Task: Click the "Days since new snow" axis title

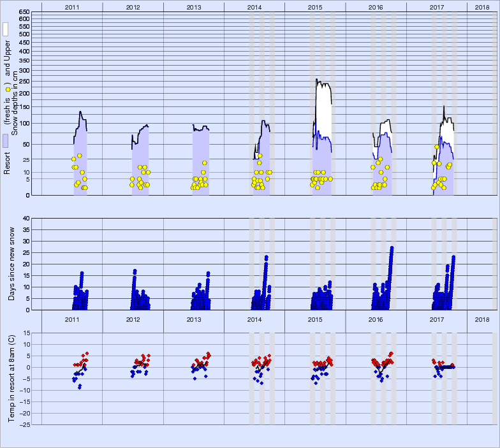Action: tap(11, 264)
